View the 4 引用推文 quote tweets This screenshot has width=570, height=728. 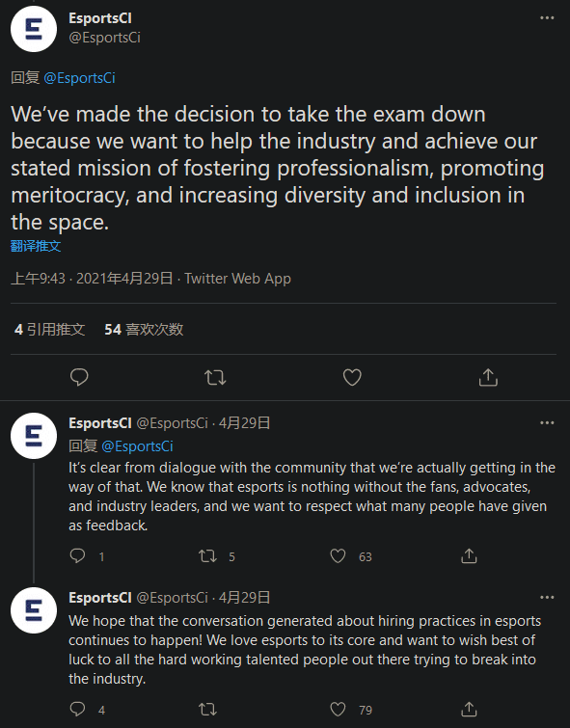coord(50,329)
